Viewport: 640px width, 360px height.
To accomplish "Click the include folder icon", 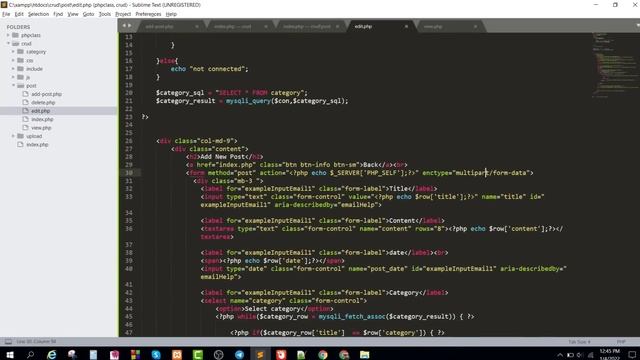I will 20,69.
